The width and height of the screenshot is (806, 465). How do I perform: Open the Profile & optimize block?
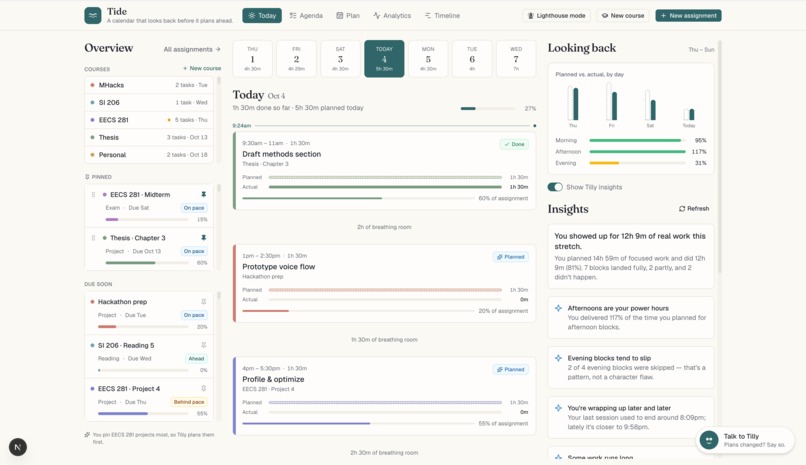[384, 396]
